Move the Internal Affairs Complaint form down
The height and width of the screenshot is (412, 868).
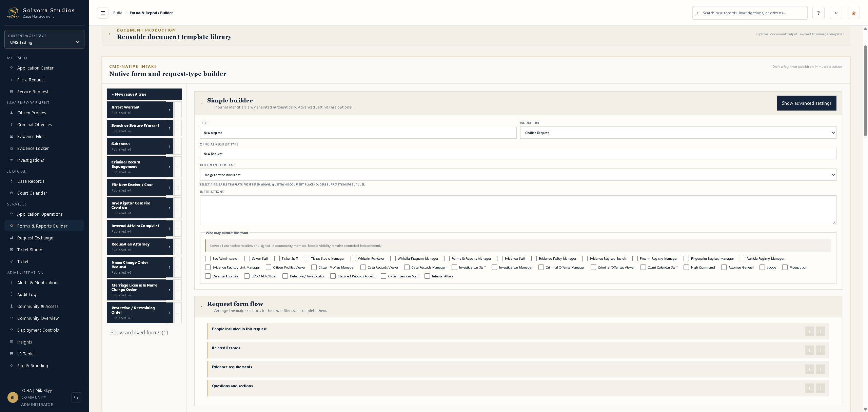pos(178,229)
